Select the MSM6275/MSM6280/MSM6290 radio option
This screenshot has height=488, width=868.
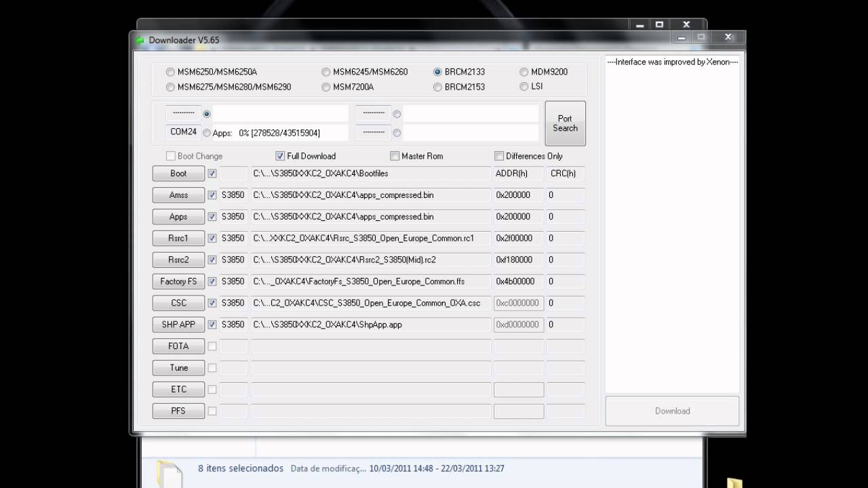pyautogui.click(x=170, y=87)
